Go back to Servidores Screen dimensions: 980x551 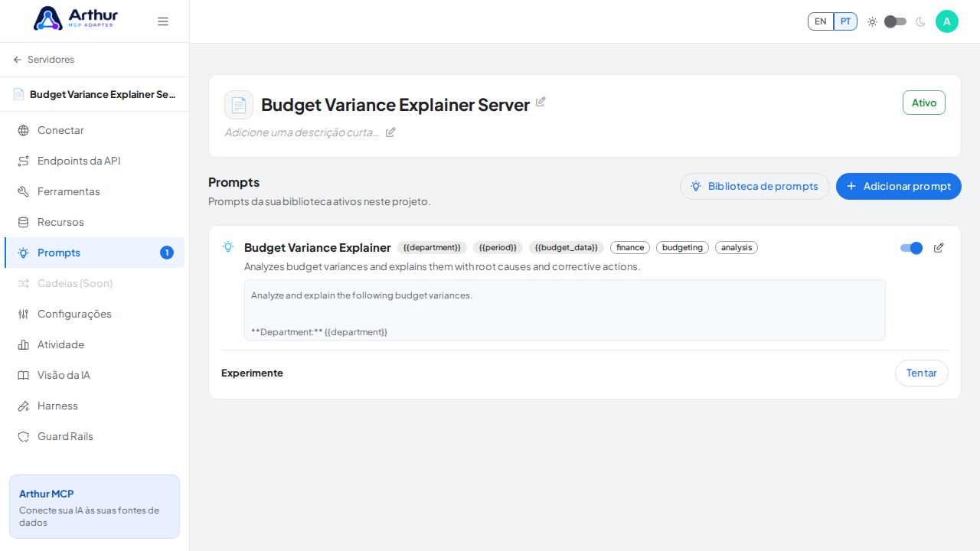tap(44, 60)
